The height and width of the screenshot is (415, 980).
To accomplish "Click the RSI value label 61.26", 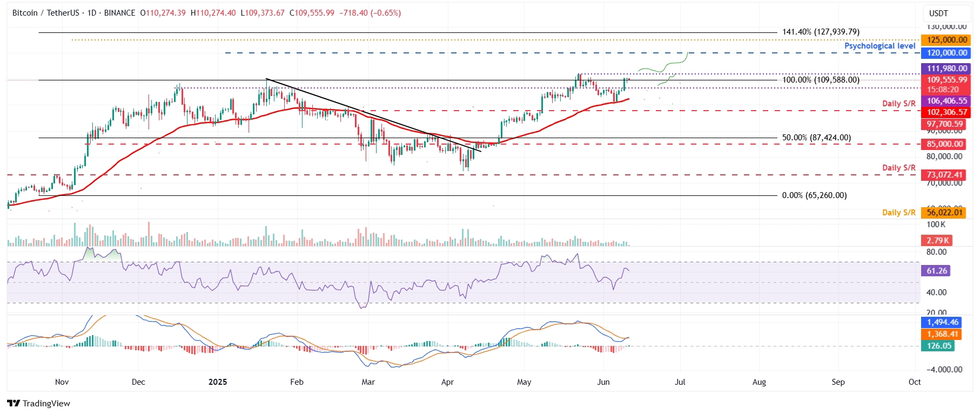I will (x=936, y=271).
